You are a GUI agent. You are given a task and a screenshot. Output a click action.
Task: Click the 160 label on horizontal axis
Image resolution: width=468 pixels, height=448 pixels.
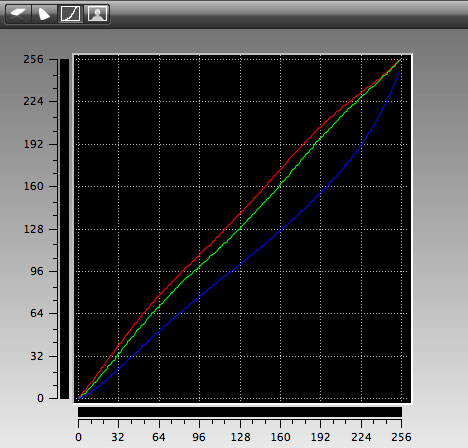point(280,437)
